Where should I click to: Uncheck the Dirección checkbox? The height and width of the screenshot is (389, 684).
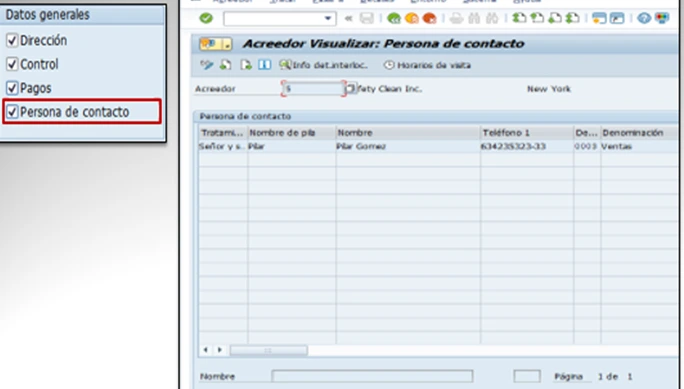(x=12, y=41)
